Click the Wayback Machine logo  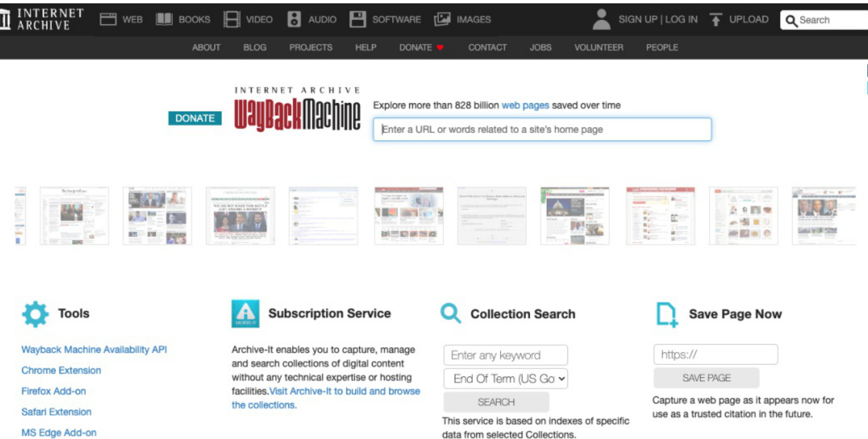click(297, 109)
